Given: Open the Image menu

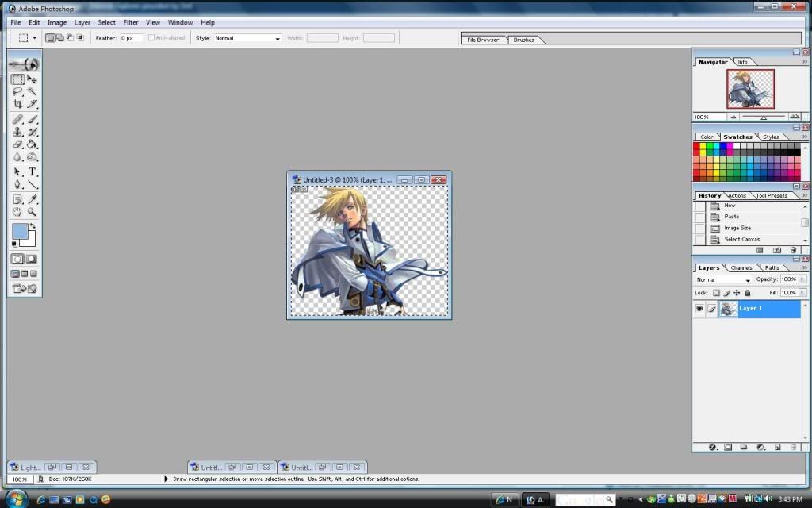Looking at the screenshot, I should tap(57, 22).
